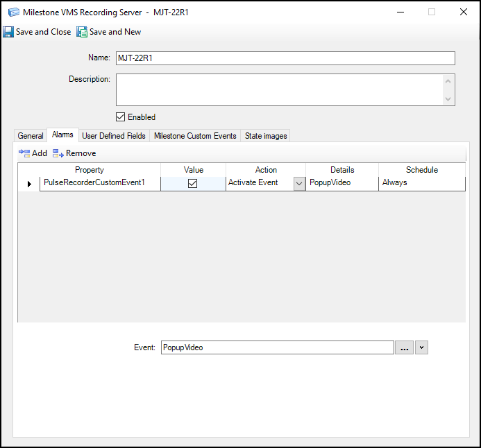Click into the Name input field

(285, 58)
